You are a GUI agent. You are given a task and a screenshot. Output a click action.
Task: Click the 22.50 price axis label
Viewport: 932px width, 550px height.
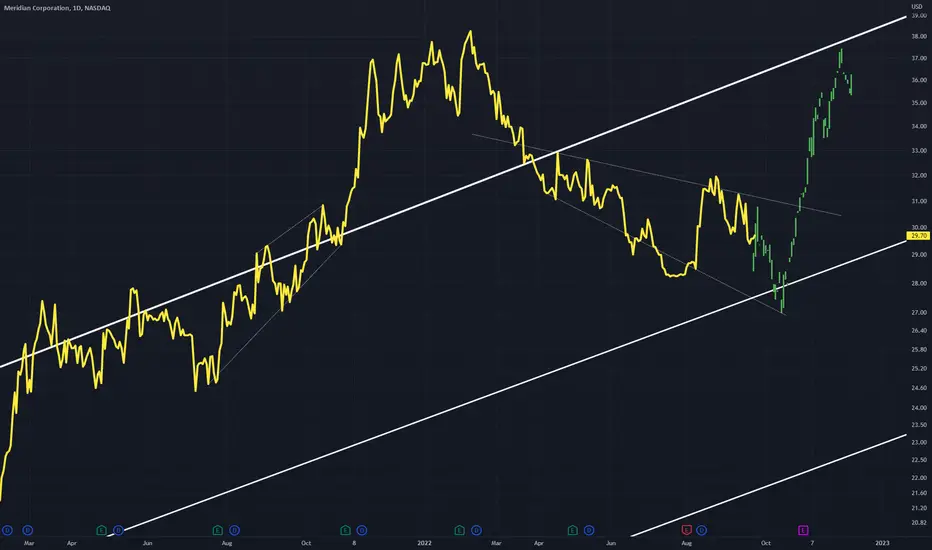tap(919, 460)
